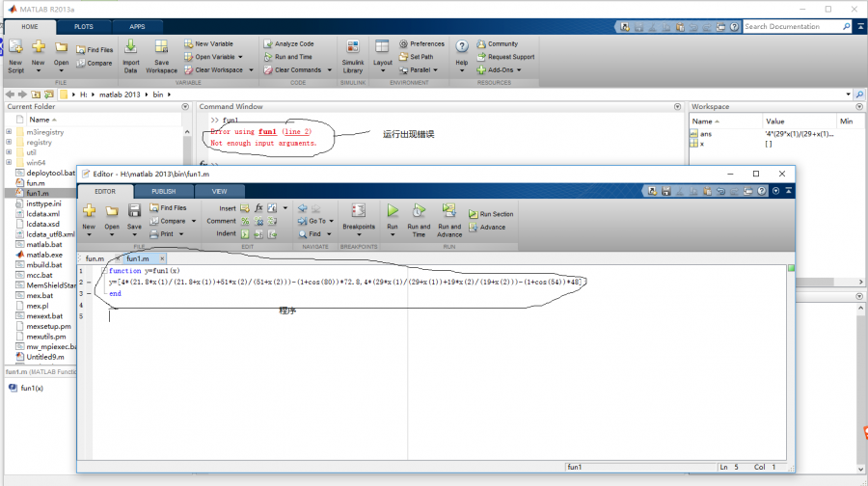868x486 pixels.
Task: Click 'bin' in the folder path
Action: point(158,94)
